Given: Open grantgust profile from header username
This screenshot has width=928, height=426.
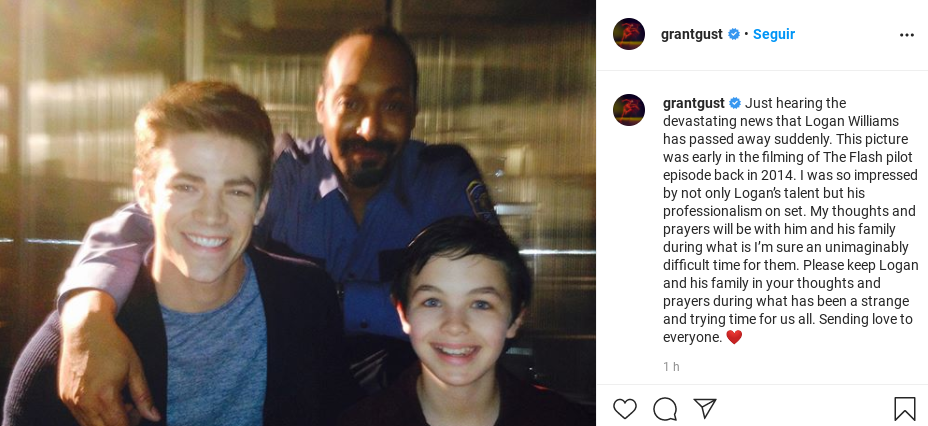Looking at the screenshot, I should (692, 34).
